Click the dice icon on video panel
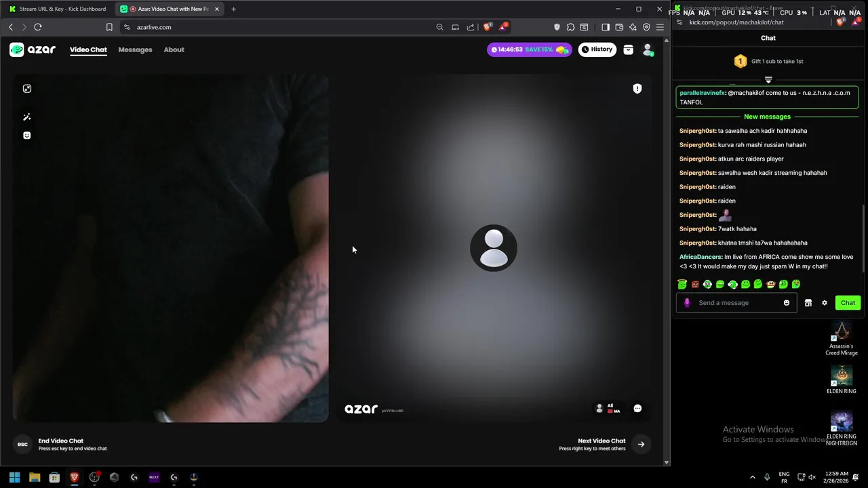 (27, 89)
